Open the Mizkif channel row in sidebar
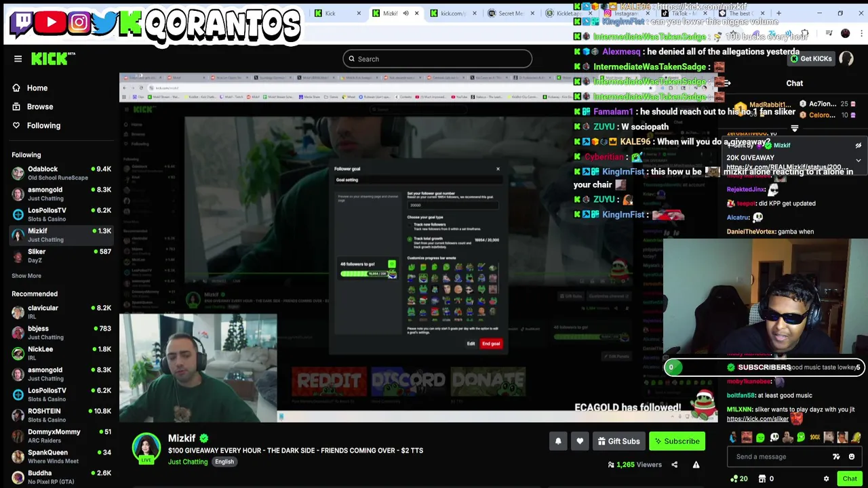 point(61,235)
